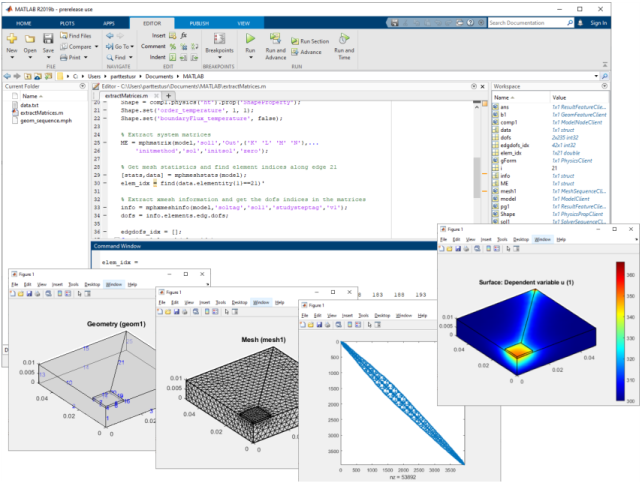
Task: Sort Workspace by Name column header
Action: [504, 97]
